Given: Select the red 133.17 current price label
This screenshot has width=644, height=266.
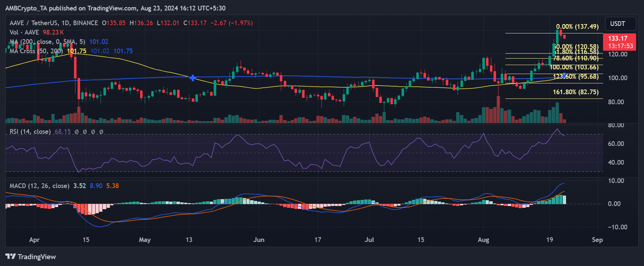Looking at the screenshot, I should (x=618, y=38).
